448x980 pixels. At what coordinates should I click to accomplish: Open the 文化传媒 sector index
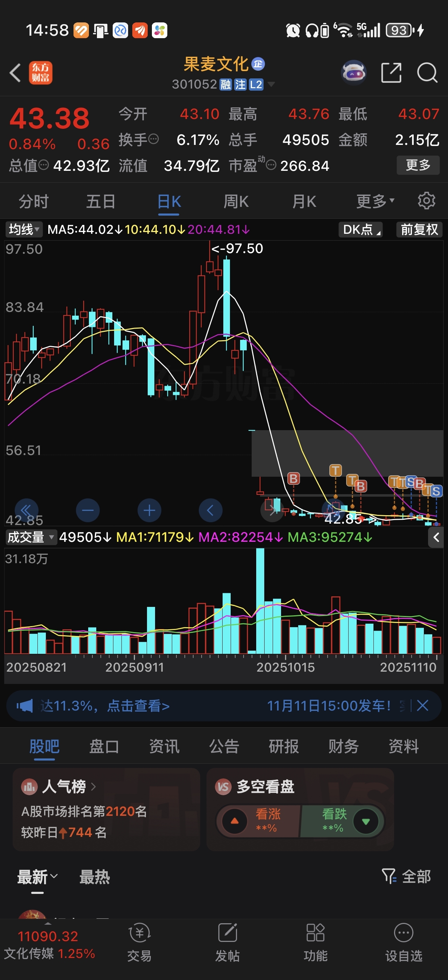[49, 944]
